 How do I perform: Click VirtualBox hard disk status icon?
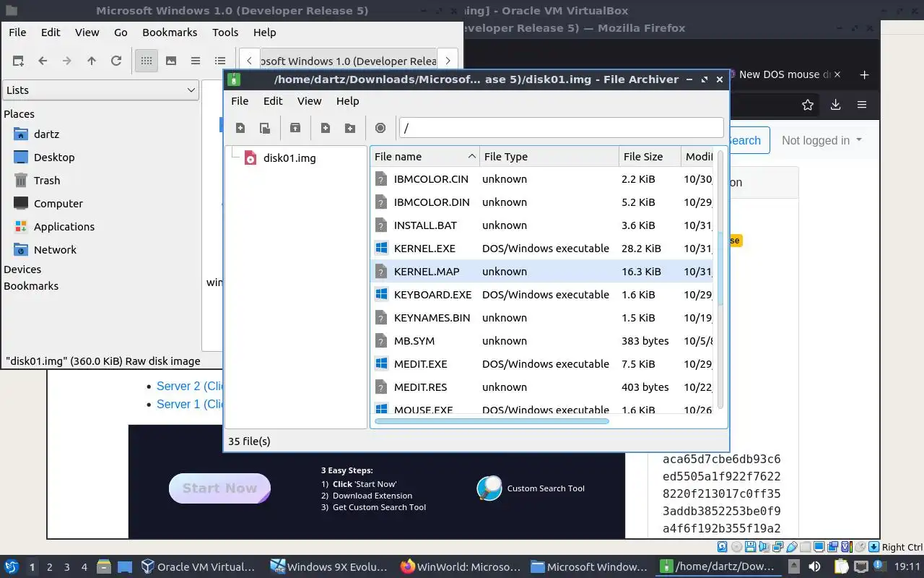pos(722,547)
